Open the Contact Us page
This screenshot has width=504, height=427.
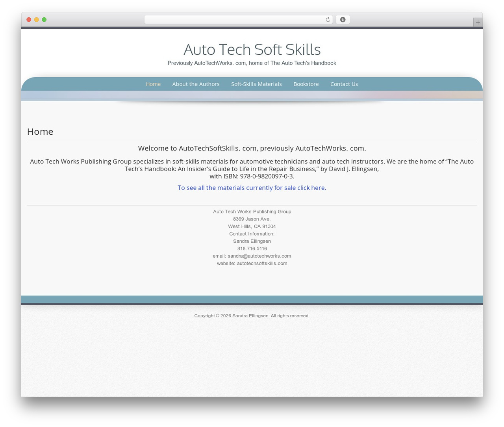pyautogui.click(x=344, y=84)
